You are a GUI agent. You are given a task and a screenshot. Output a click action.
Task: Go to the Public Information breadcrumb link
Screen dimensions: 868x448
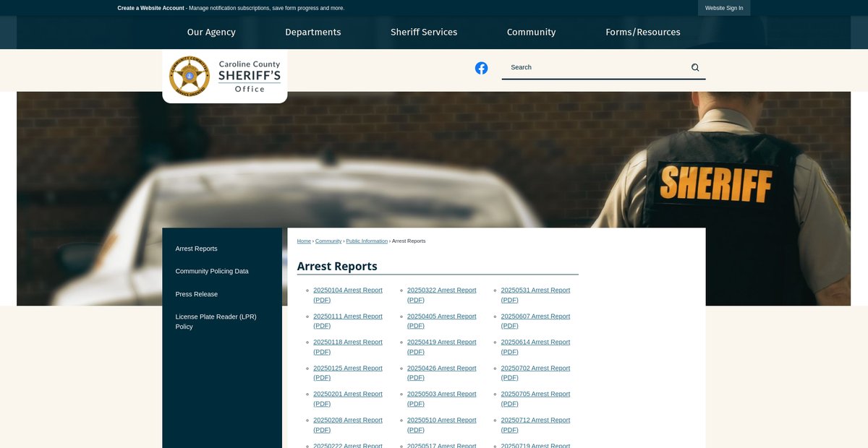click(x=367, y=241)
